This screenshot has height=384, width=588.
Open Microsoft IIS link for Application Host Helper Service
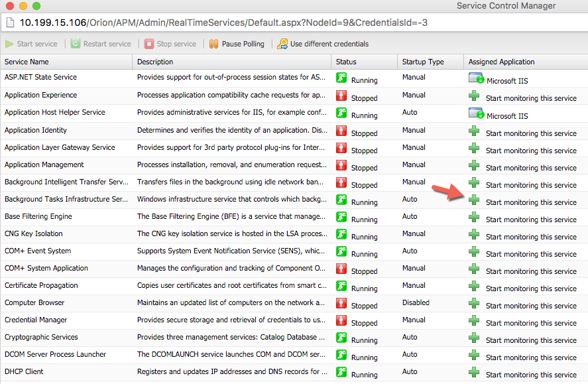click(507, 116)
